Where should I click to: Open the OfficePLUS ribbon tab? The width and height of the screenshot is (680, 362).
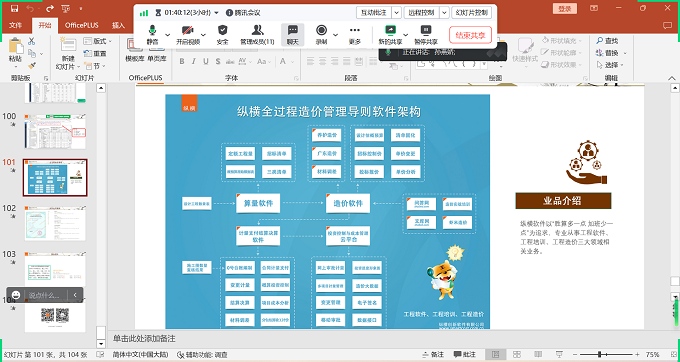(82, 25)
